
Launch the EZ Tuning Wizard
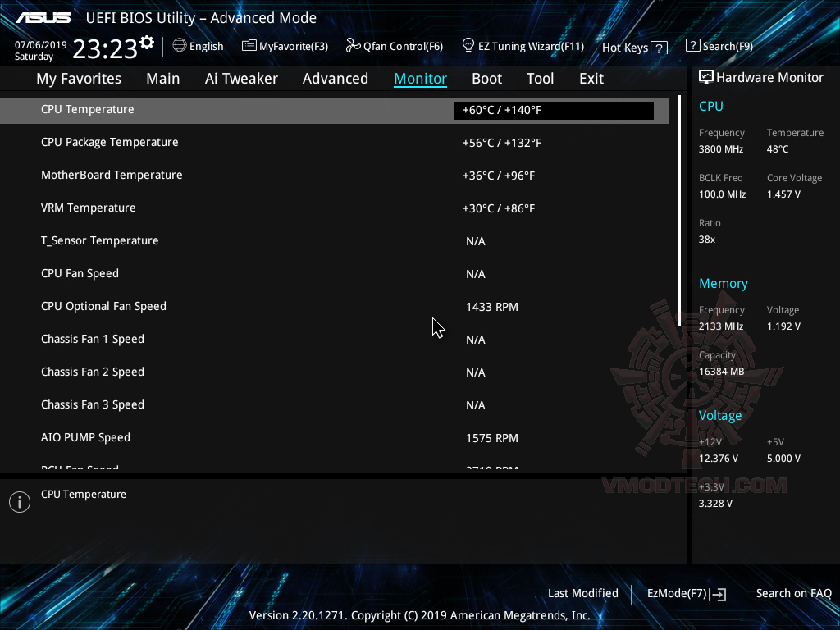coord(523,46)
